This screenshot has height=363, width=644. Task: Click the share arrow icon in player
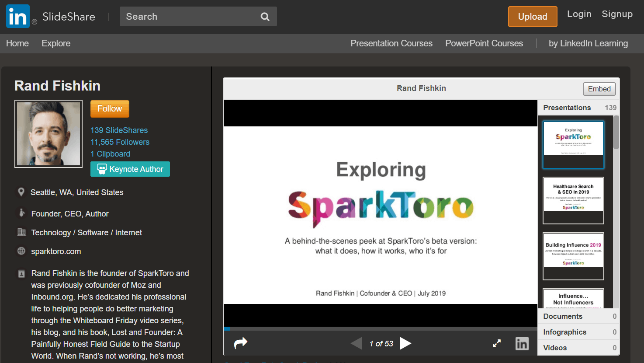241,343
